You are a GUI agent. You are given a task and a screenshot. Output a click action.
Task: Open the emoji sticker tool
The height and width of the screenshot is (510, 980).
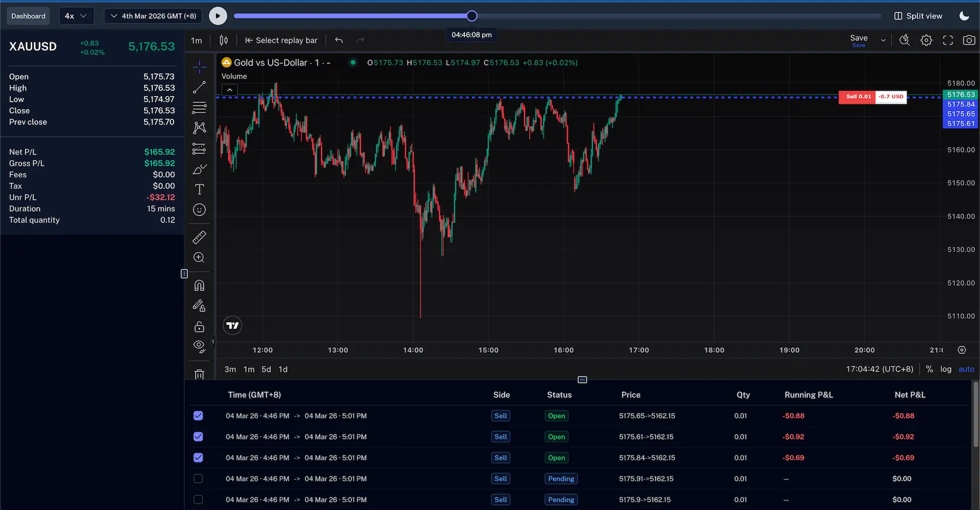pyautogui.click(x=199, y=209)
